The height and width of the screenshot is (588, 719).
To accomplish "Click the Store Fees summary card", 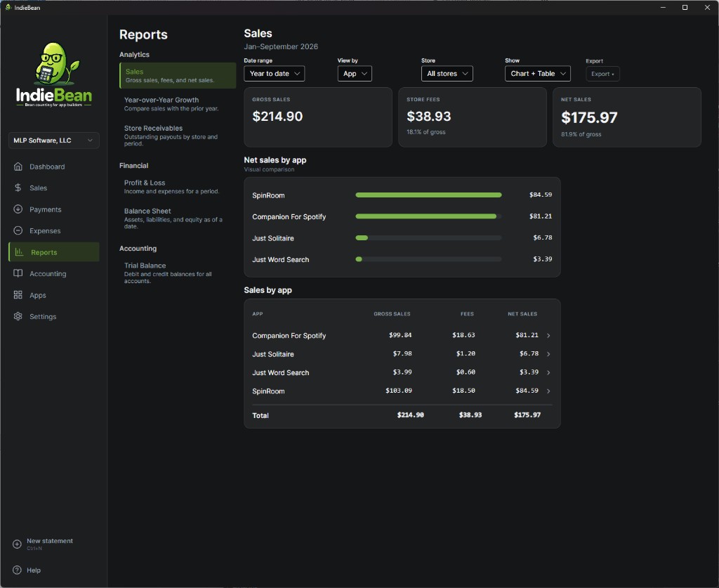I will pos(473,117).
